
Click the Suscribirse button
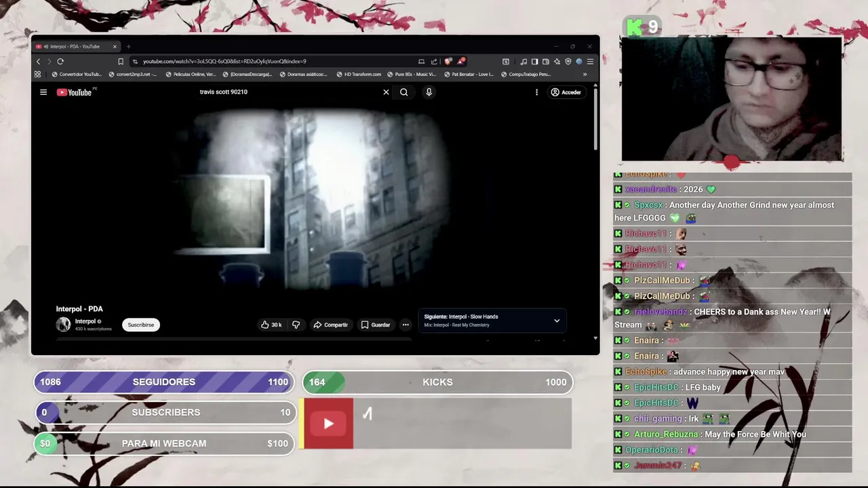(141, 325)
